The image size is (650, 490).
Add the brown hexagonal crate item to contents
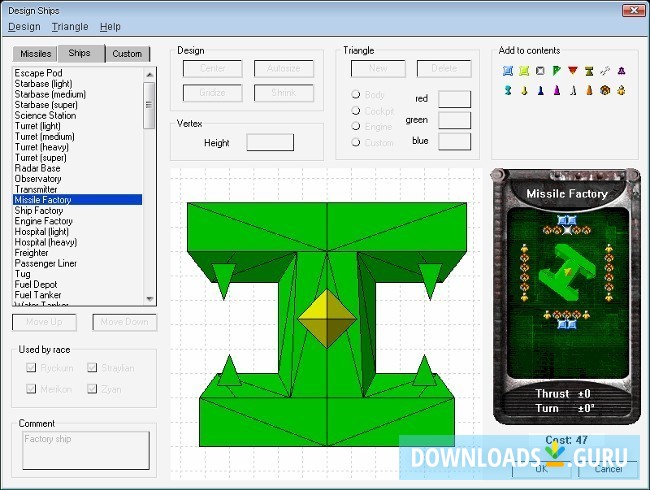[x=605, y=90]
